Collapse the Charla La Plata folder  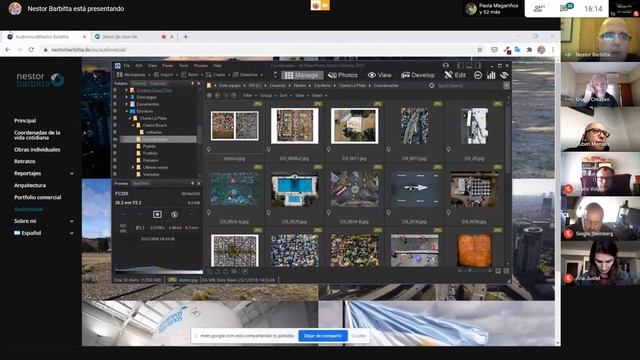click(130, 118)
